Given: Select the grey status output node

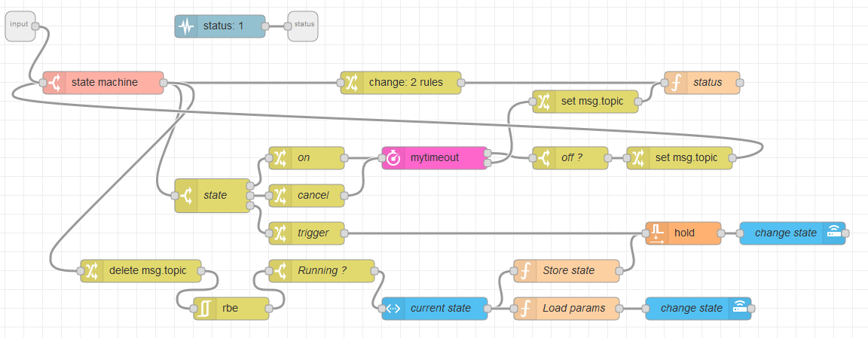Looking at the screenshot, I should pyautogui.click(x=303, y=26).
